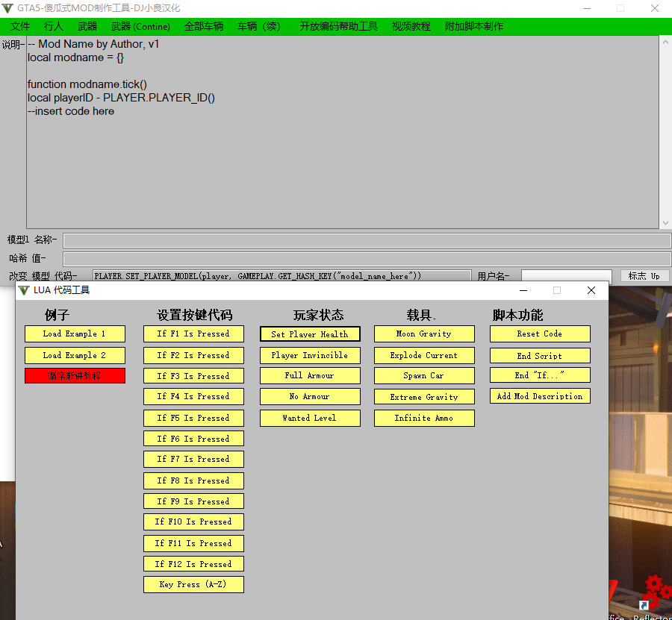Add Wanted Level code
The height and width of the screenshot is (620, 672).
[x=310, y=418]
